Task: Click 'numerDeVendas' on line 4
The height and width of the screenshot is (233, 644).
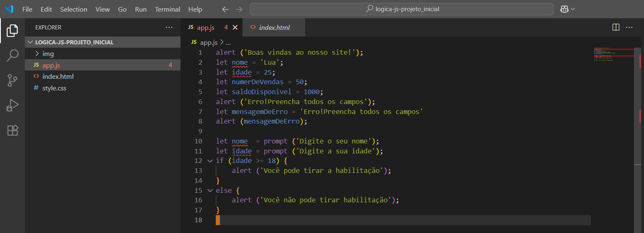Action: 258,82
